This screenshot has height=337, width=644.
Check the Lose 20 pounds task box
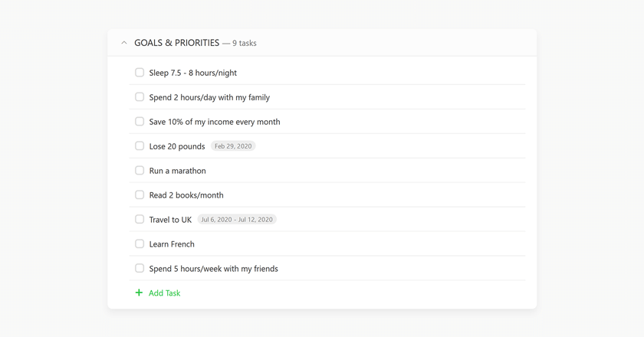click(x=140, y=146)
